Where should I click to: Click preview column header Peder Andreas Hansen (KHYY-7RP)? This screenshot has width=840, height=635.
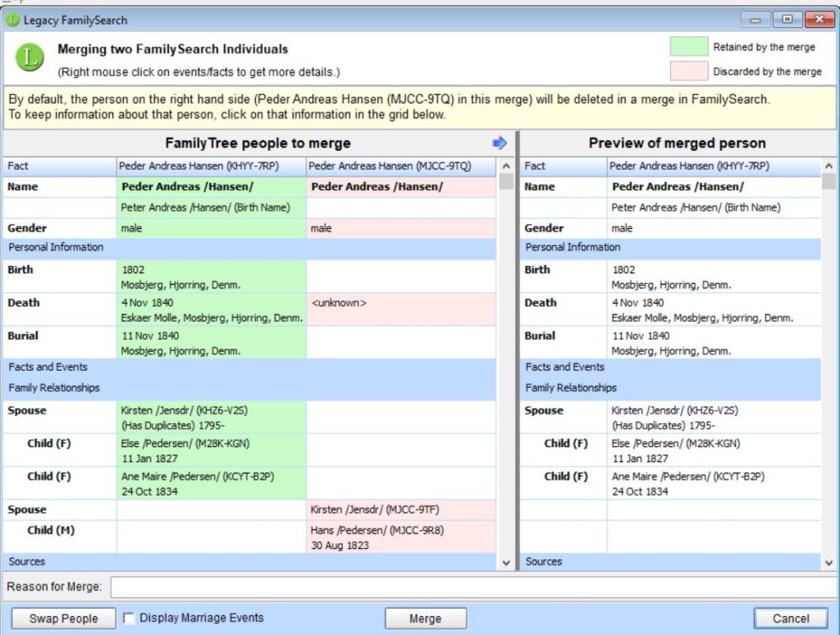tap(714, 166)
